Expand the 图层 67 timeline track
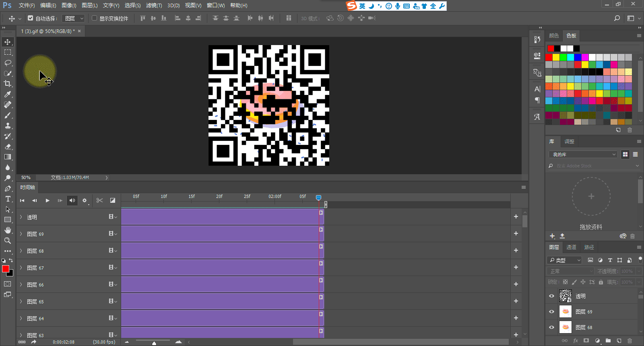644x346 pixels. click(21, 268)
